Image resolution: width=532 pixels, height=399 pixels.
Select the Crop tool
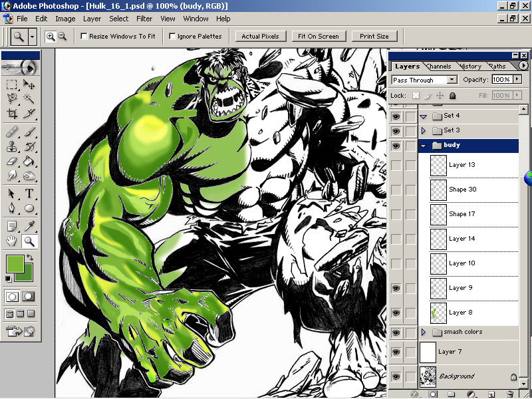(x=12, y=113)
